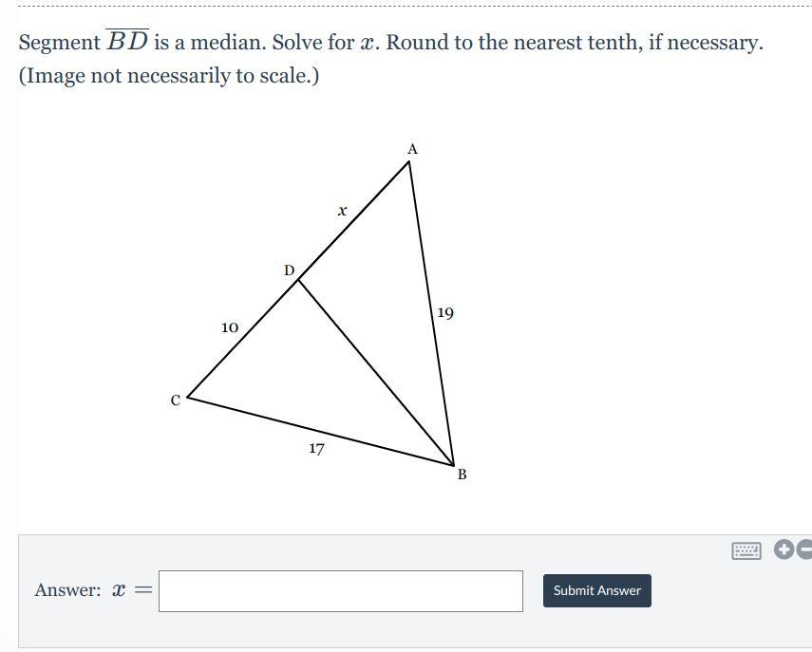The width and height of the screenshot is (812, 652).
Task: Click the x = symbol beside the input
Action: [133, 590]
